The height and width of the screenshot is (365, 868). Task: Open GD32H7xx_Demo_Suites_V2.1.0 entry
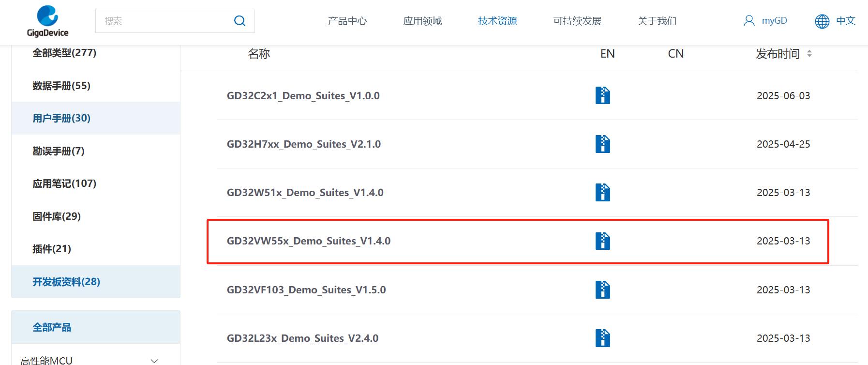click(304, 144)
